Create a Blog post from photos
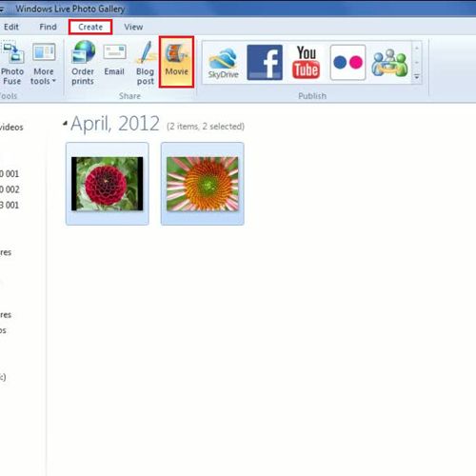476x476 pixels. coord(146,64)
